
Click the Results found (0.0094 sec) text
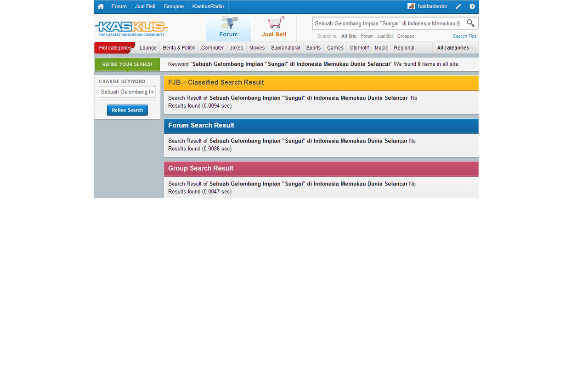click(x=200, y=106)
